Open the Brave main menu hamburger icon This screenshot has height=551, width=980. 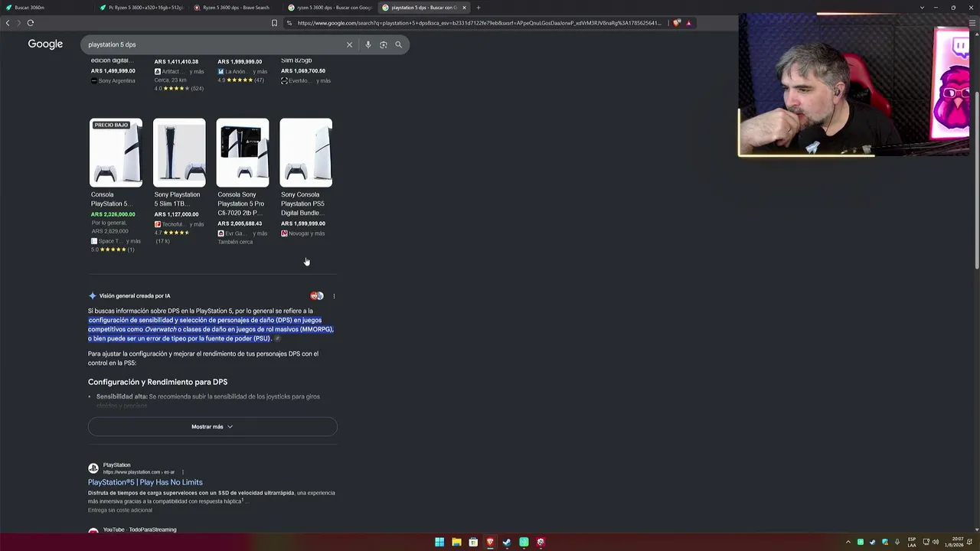tap(972, 23)
